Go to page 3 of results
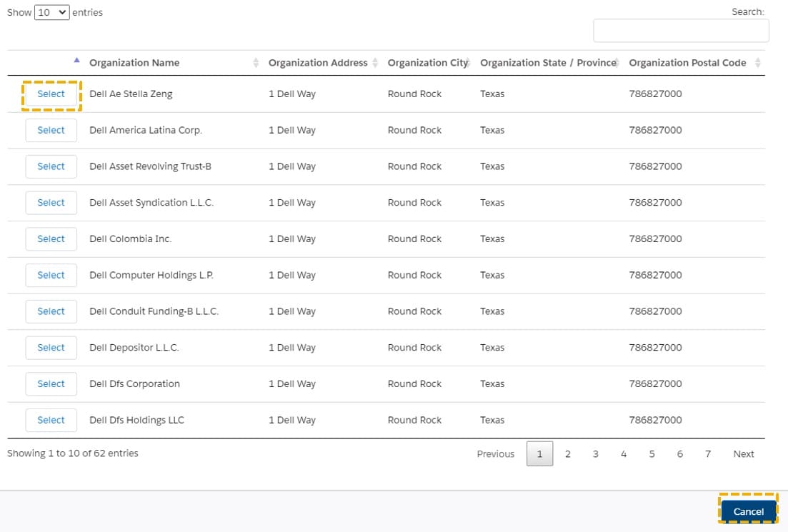This screenshot has height=532, width=788. 596,453
